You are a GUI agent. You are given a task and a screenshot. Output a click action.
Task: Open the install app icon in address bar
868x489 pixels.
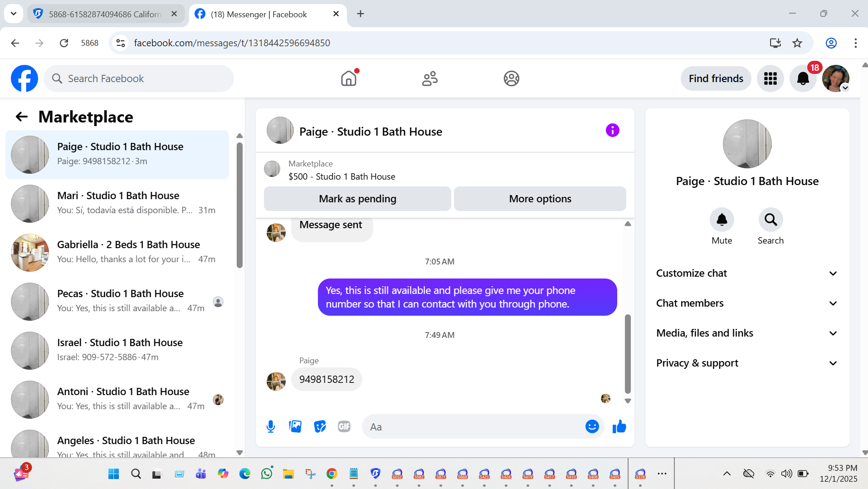pos(775,43)
